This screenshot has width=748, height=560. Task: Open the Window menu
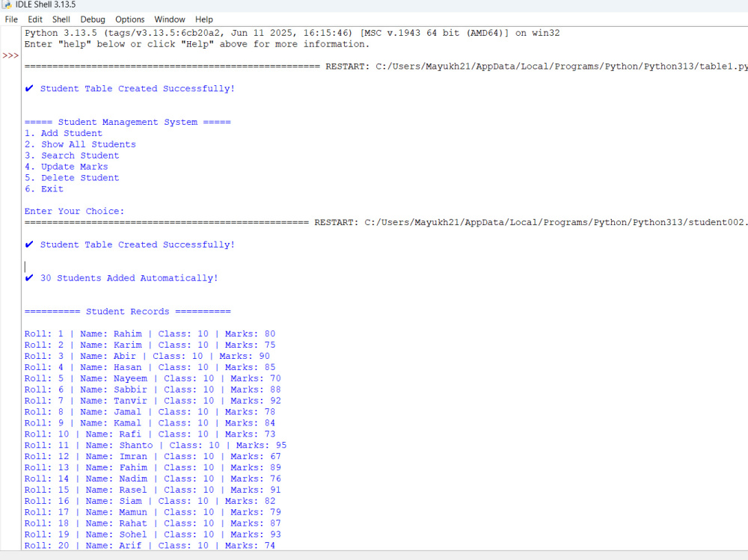pos(169,19)
